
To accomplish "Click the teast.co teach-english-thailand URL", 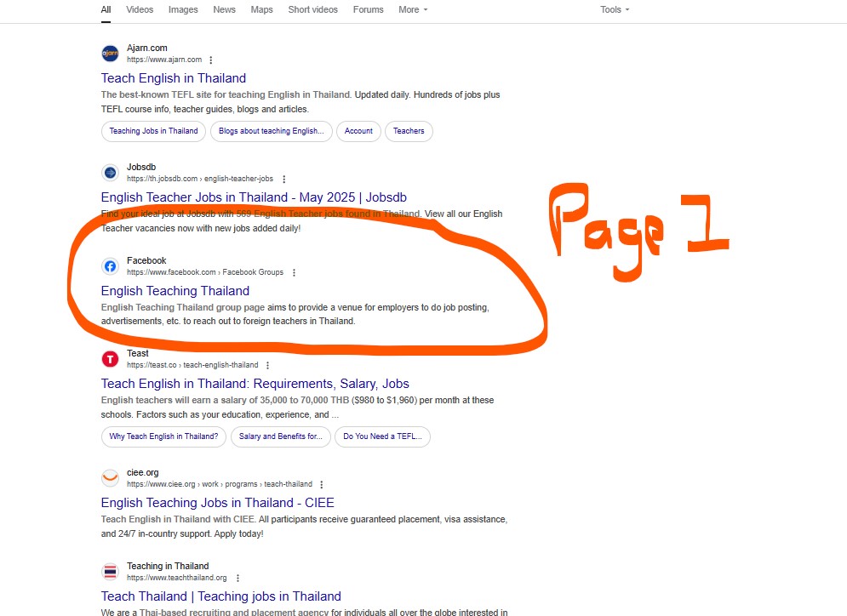I will pos(192,366).
